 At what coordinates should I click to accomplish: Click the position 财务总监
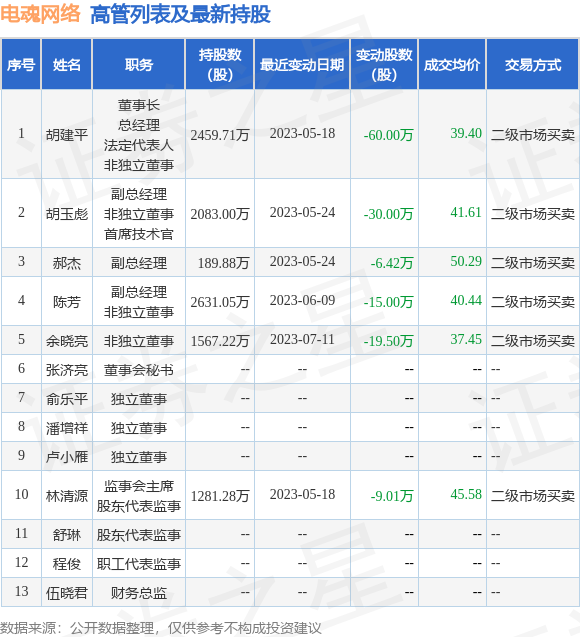(139, 593)
